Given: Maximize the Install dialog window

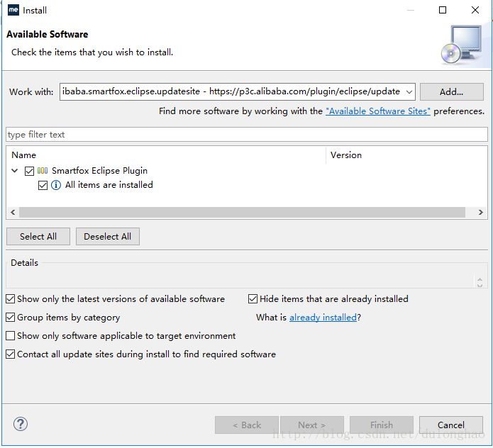Looking at the screenshot, I should [443, 10].
